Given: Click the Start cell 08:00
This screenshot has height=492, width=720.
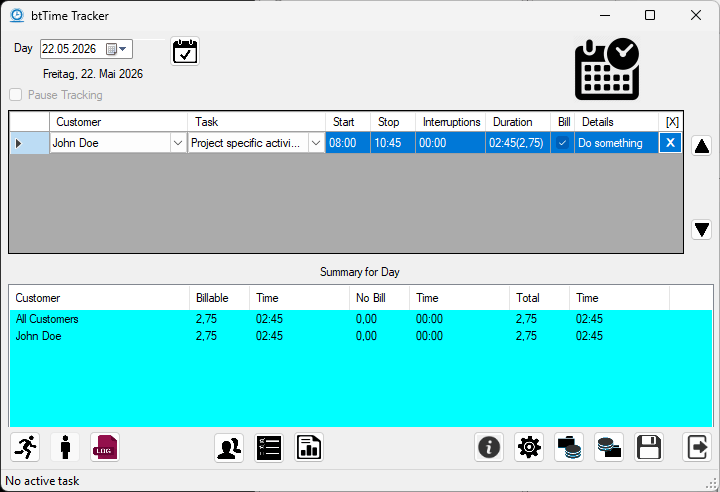Looking at the screenshot, I should coord(348,143).
